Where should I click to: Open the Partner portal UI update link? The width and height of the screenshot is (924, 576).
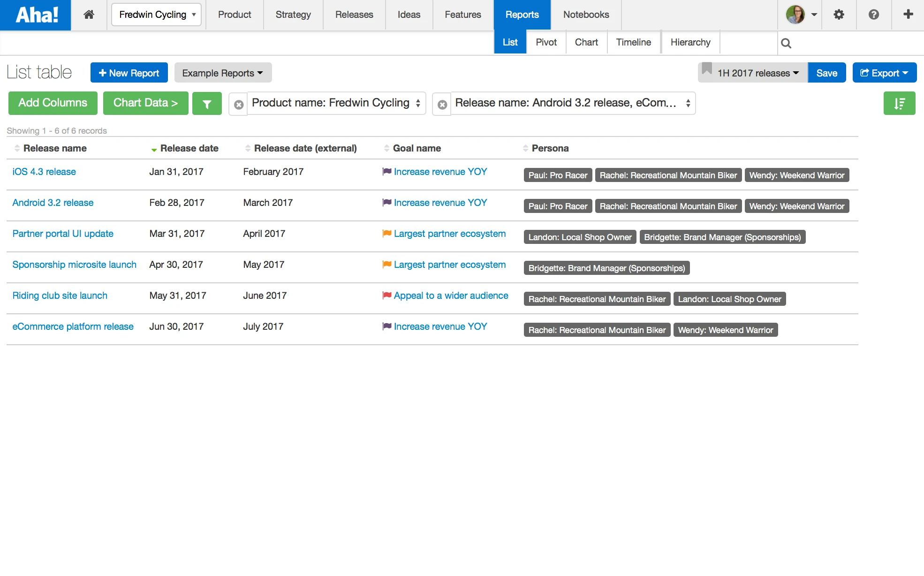click(x=63, y=234)
